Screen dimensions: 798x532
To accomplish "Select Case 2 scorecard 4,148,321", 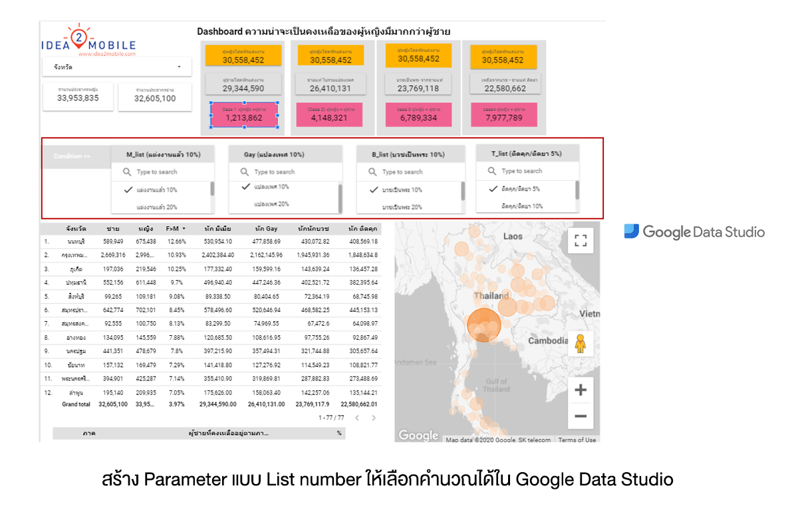I will 329,115.
